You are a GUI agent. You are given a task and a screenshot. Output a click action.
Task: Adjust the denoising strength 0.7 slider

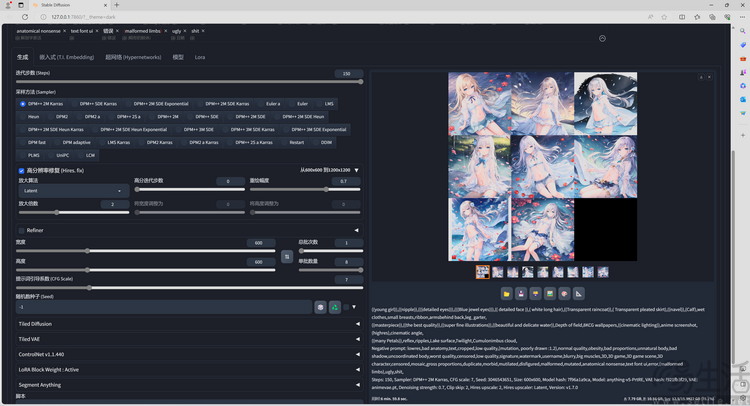pyautogui.click(x=305, y=189)
